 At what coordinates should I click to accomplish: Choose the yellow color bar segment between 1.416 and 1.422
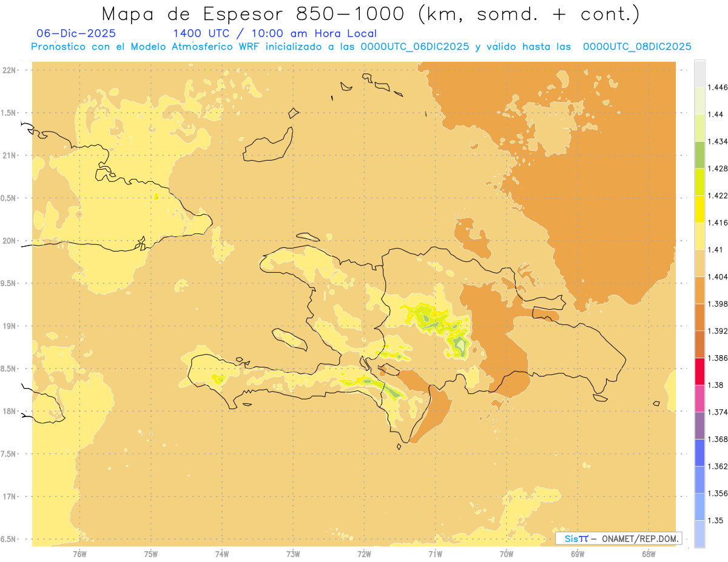[x=699, y=209]
